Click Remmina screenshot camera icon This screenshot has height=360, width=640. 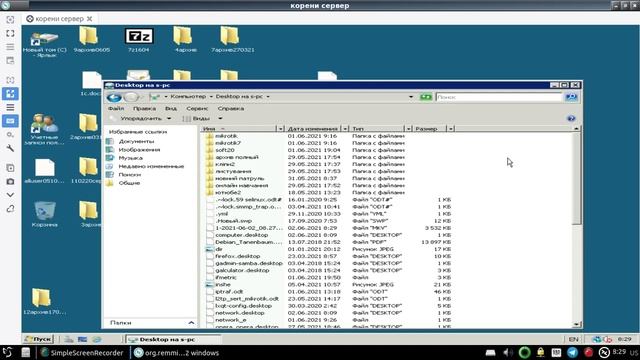10,182
